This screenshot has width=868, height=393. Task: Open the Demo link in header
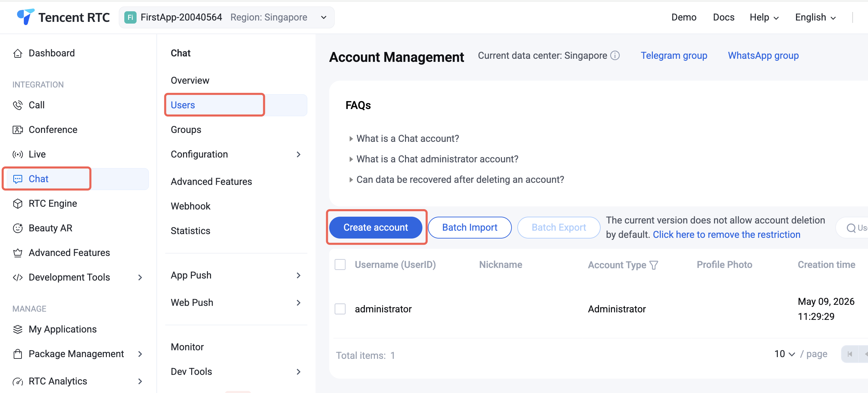pyautogui.click(x=684, y=17)
